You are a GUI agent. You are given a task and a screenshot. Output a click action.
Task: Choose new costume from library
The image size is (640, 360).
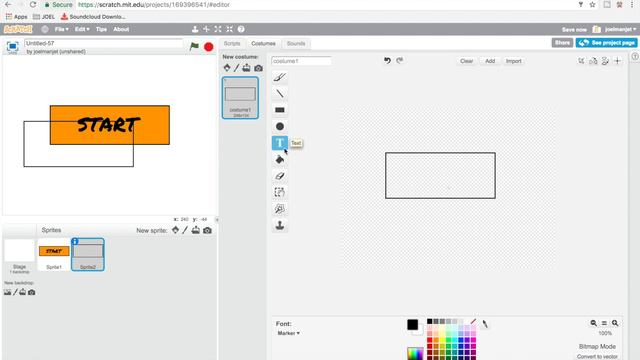[x=227, y=68]
